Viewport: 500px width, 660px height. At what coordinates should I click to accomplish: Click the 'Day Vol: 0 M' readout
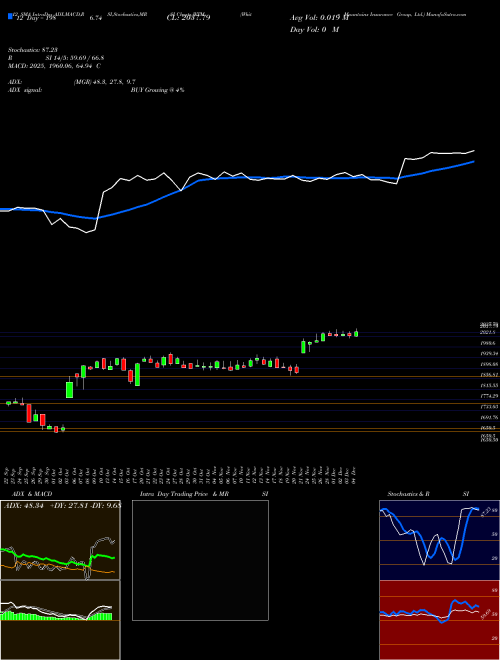(x=314, y=30)
